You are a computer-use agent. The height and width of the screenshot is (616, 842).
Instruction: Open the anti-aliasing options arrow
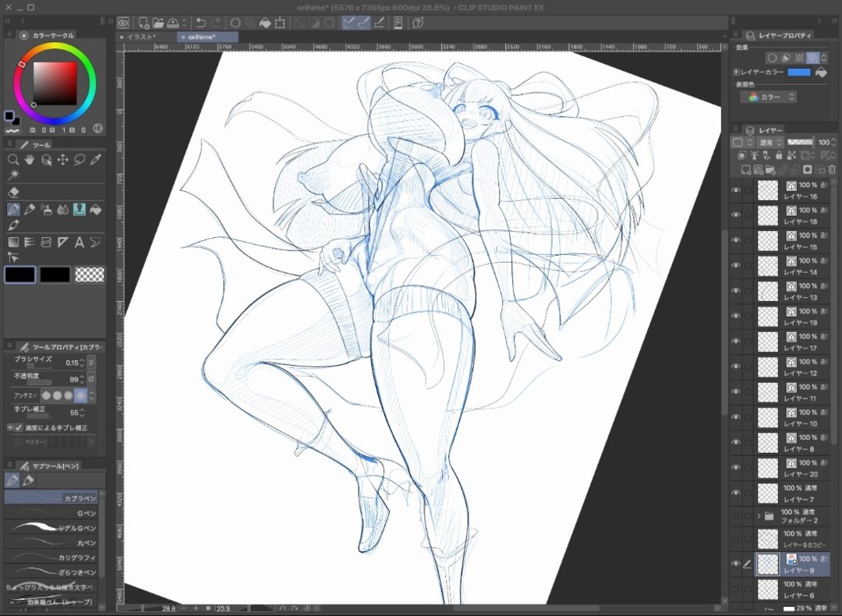click(x=92, y=396)
